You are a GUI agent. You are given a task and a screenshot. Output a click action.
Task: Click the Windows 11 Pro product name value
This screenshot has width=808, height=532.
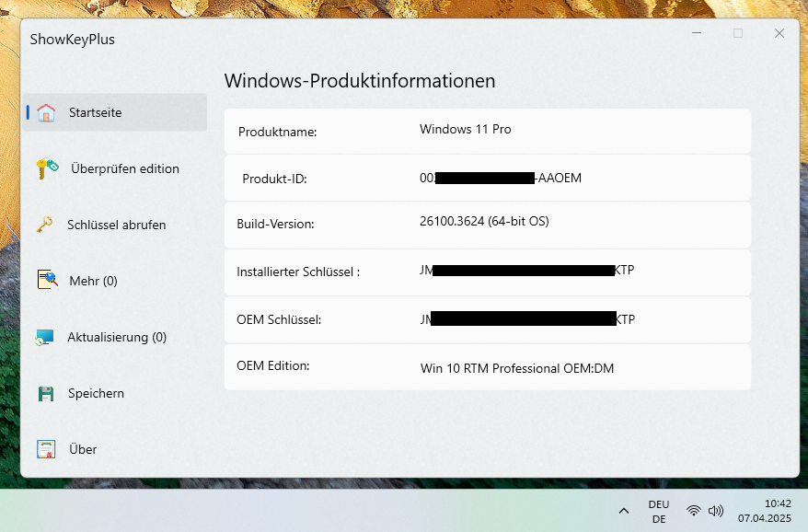pos(466,129)
